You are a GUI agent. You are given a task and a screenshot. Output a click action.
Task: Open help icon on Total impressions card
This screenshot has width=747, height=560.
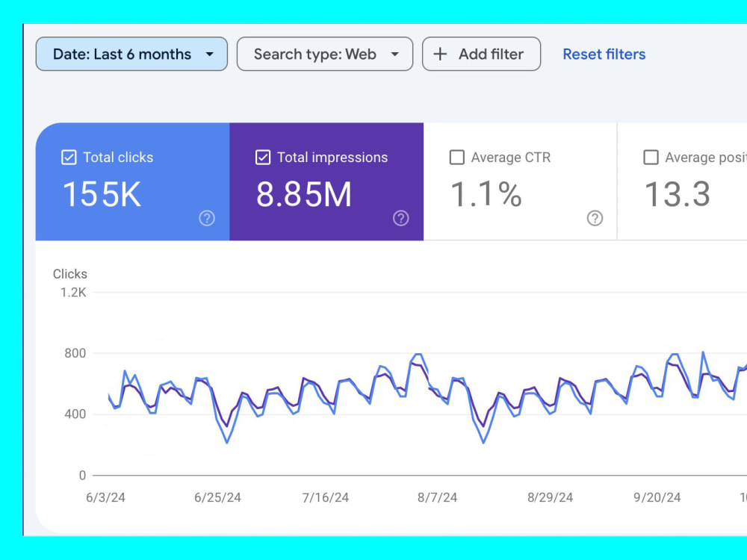400,218
